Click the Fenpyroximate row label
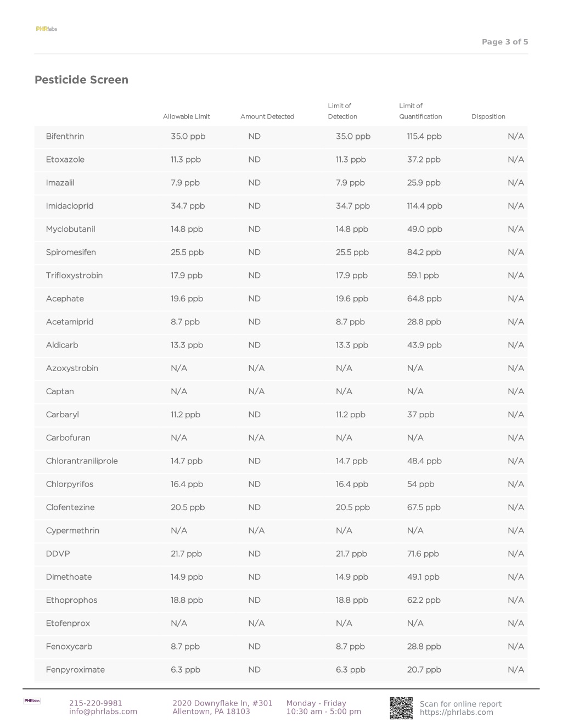This screenshot has height=728, width=562. point(75,670)
